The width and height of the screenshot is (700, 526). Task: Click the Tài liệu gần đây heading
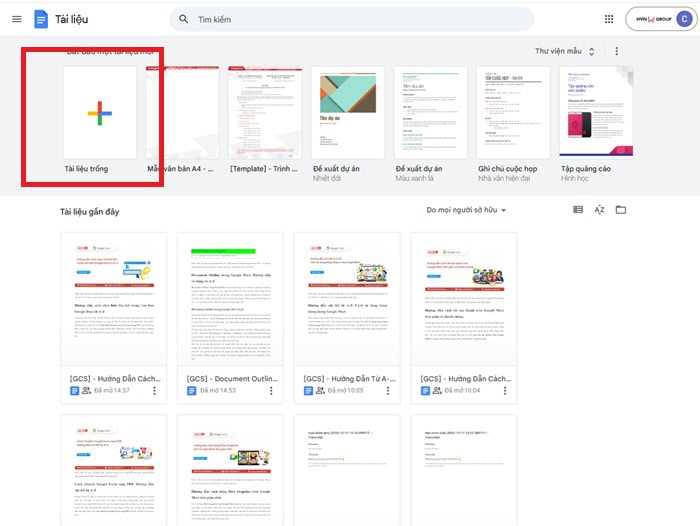[90, 212]
